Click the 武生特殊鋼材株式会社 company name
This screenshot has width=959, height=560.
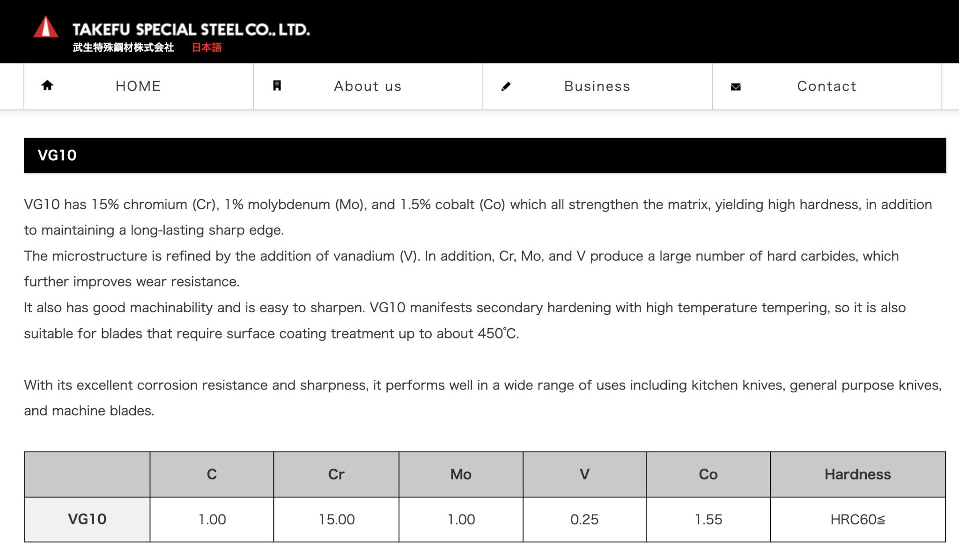coord(122,47)
